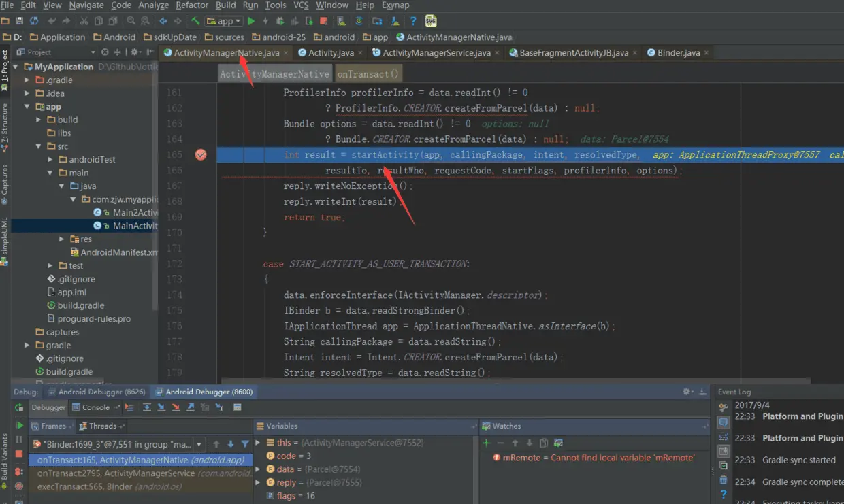844x504 pixels.
Task: Expand the gradle folder in Project tree
Action: (x=27, y=346)
